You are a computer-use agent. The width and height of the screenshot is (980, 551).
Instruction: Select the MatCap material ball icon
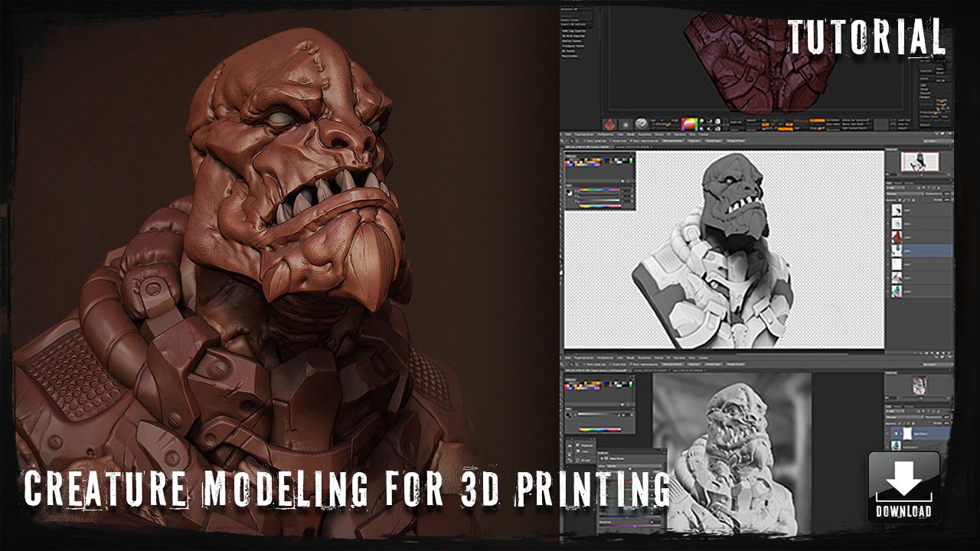[x=642, y=122]
